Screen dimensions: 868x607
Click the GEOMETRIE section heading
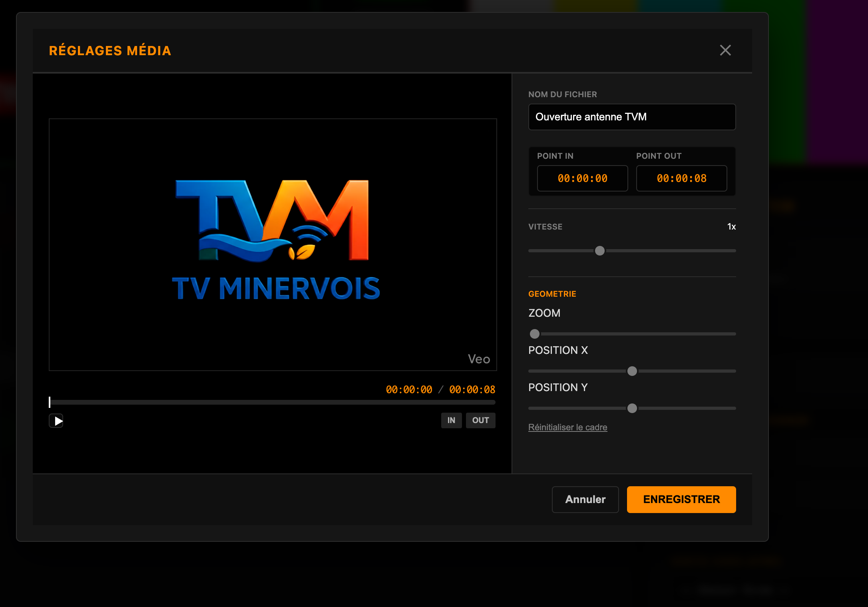pyautogui.click(x=552, y=294)
